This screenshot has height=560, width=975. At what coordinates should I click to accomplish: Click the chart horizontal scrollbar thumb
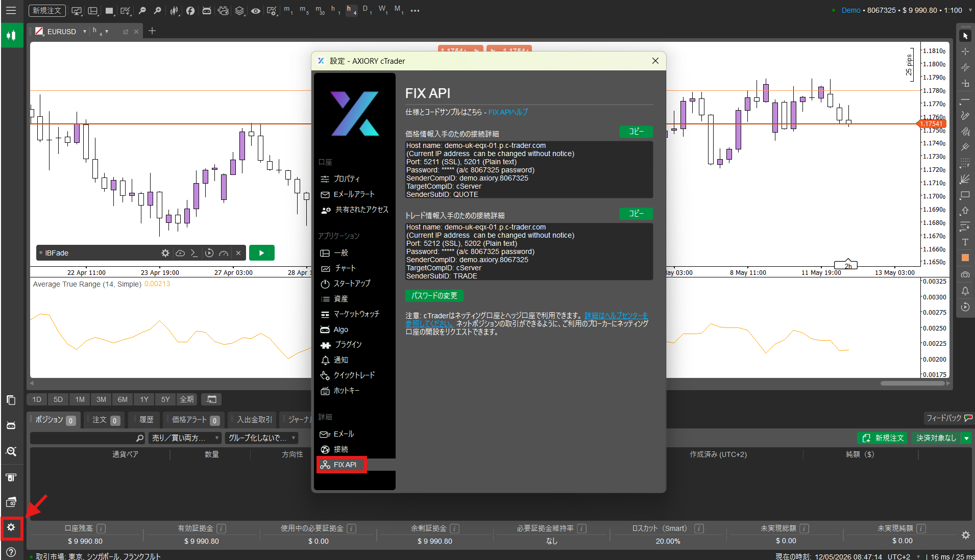coord(912,383)
